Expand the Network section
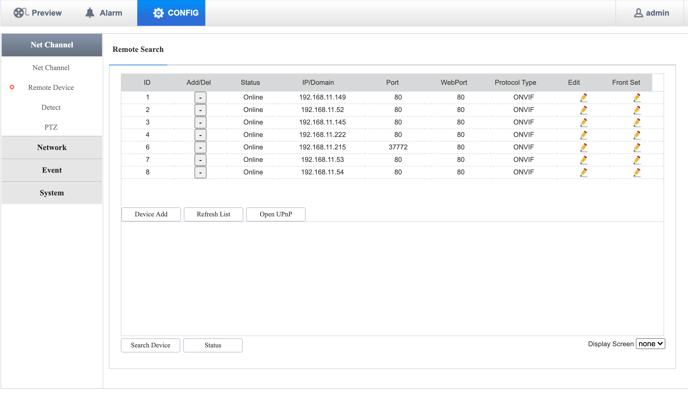The image size is (688, 397). click(52, 147)
